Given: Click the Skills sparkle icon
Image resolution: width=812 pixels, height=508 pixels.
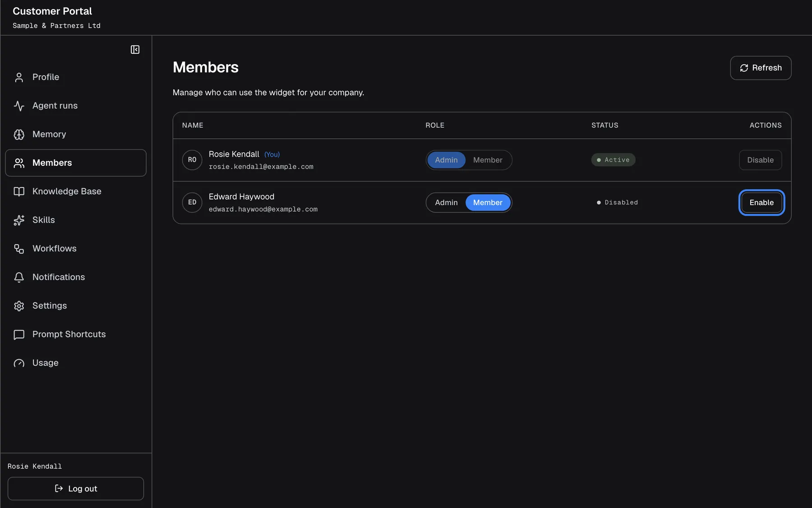Looking at the screenshot, I should coord(19,220).
